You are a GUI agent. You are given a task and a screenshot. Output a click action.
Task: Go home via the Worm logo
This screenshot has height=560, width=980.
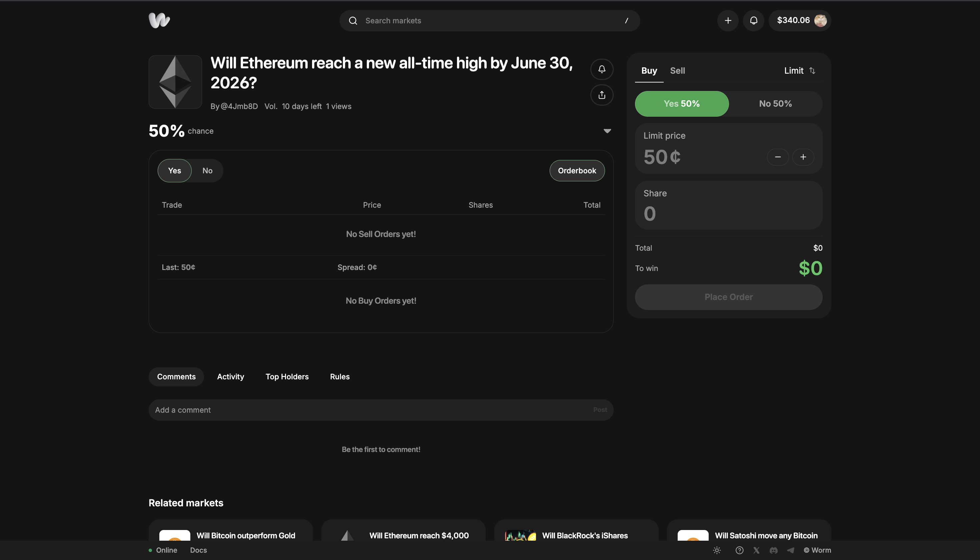tap(159, 20)
